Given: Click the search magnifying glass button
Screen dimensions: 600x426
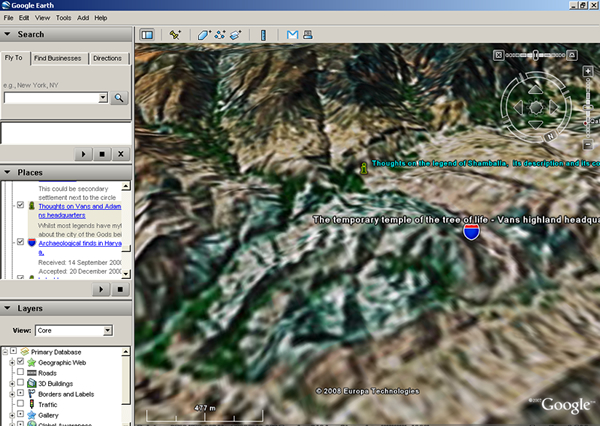Looking at the screenshot, I should [119, 98].
